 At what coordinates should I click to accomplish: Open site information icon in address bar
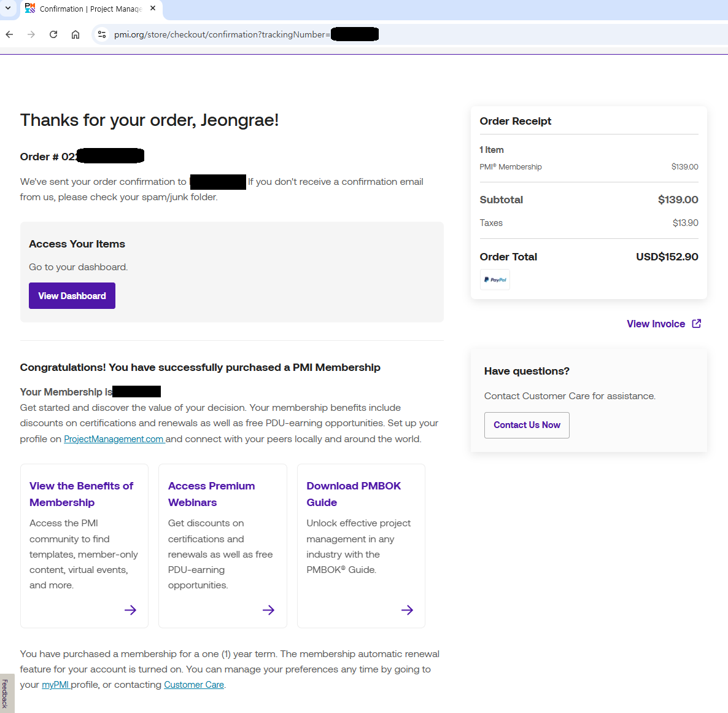tap(102, 34)
